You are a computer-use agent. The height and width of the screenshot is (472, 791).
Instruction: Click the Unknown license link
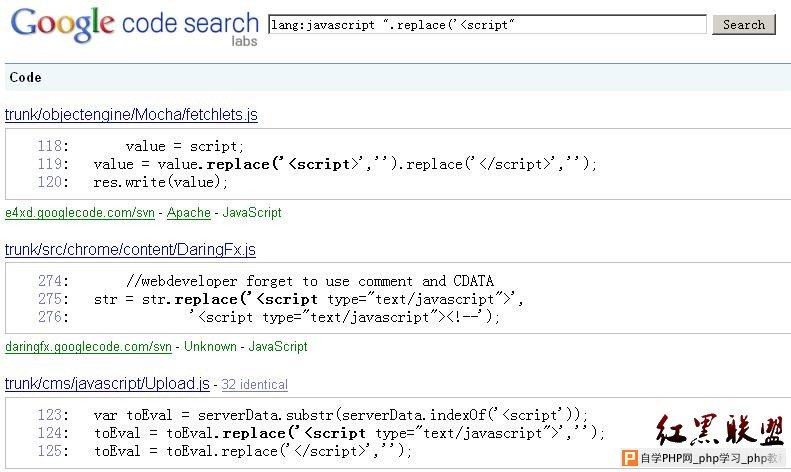(210, 347)
